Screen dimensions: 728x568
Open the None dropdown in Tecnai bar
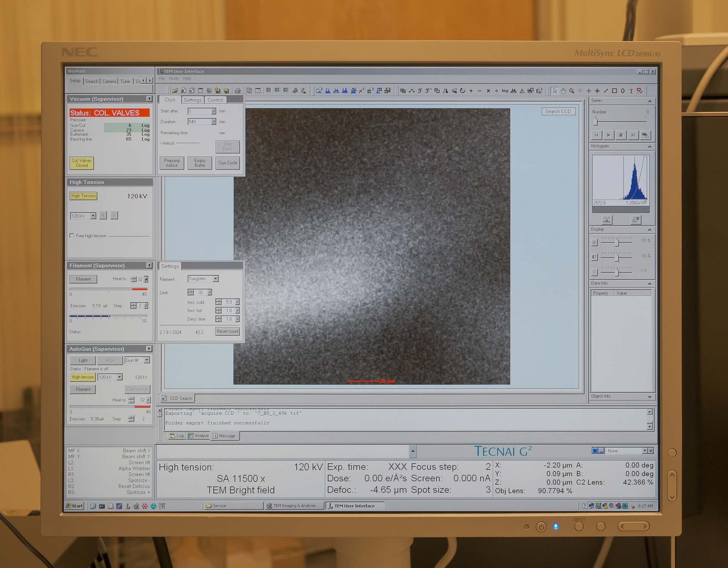click(645, 451)
